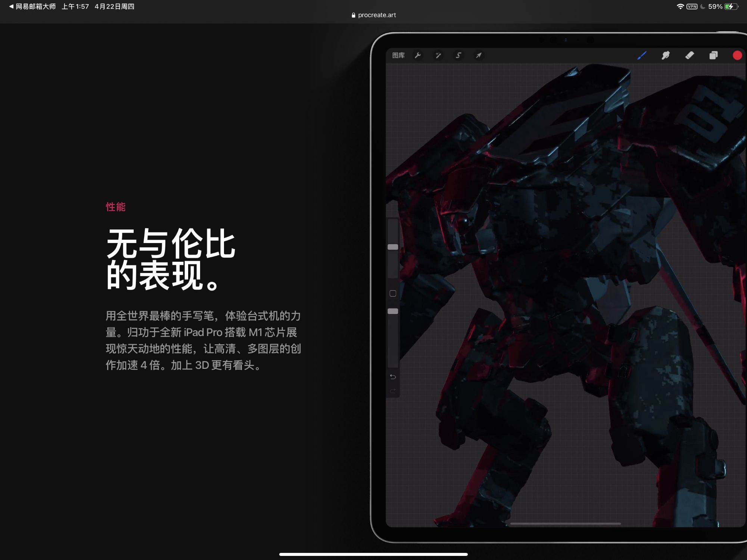Tap the VPN status indicator
Viewport: 747px width, 560px height.
(692, 6)
